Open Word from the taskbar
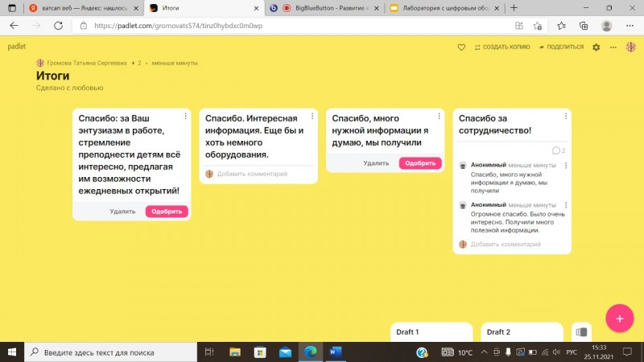This screenshot has width=644, height=362. click(x=335, y=352)
